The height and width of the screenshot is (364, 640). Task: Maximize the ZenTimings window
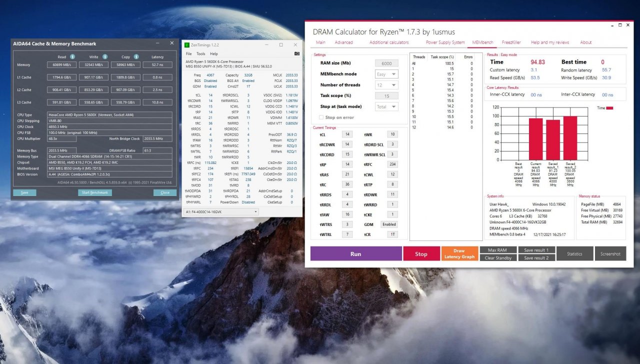point(280,45)
